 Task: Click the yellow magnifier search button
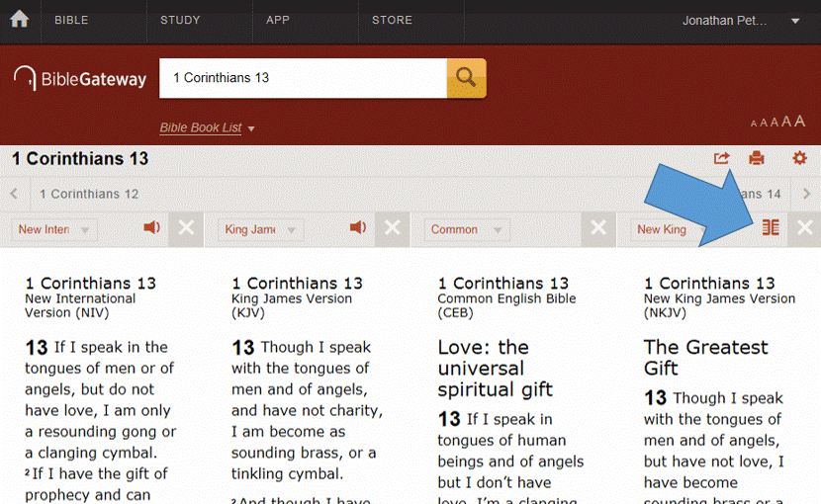(x=467, y=78)
